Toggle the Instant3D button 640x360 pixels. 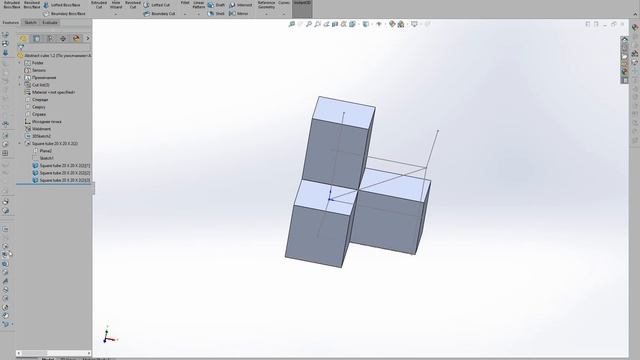[302, 8]
